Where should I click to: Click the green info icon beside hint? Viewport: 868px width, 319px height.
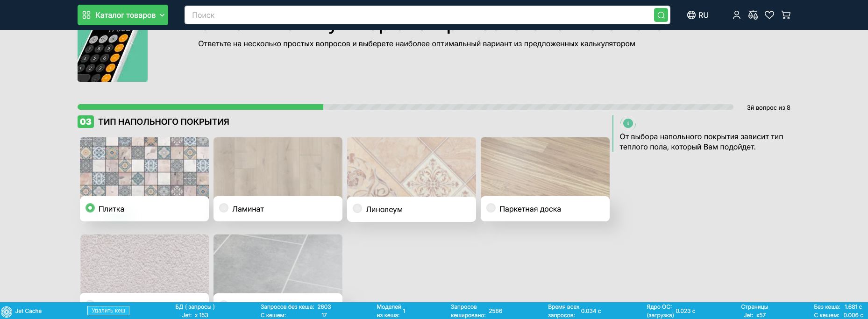click(628, 123)
